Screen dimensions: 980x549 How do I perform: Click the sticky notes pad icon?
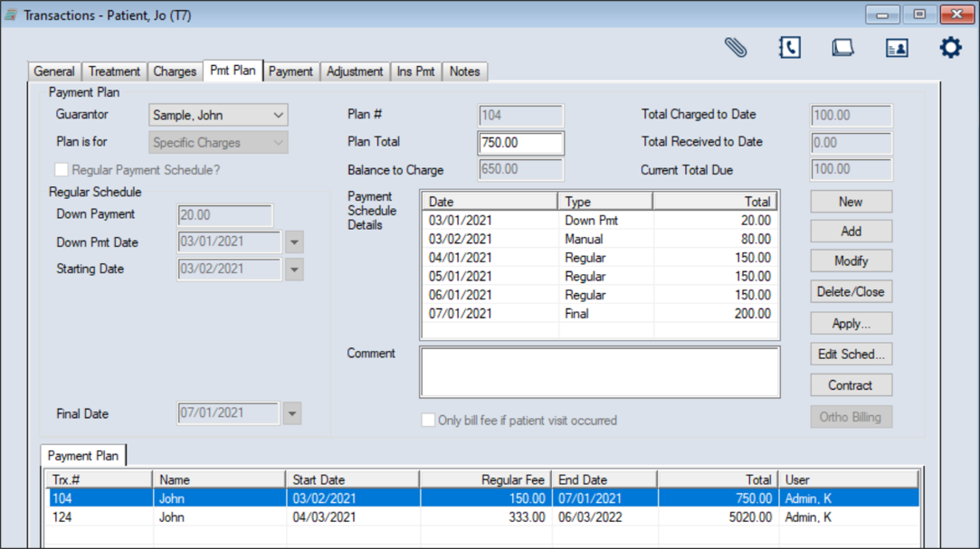pyautogui.click(x=843, y=48)
